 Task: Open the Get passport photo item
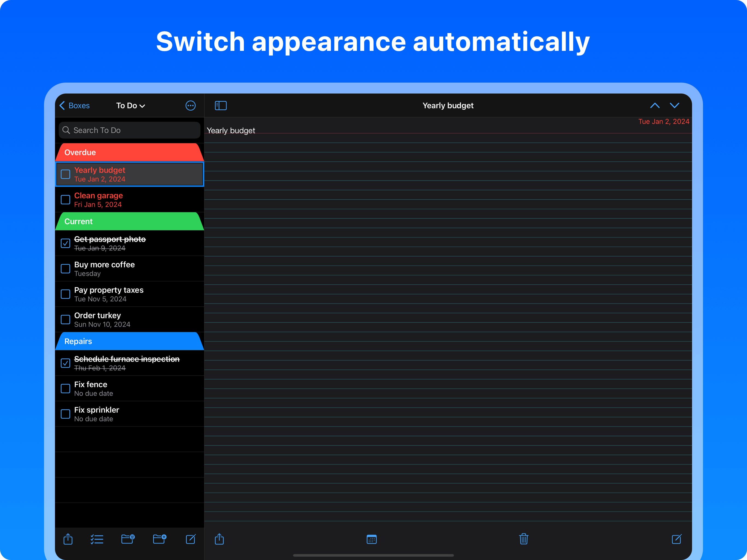129,243
